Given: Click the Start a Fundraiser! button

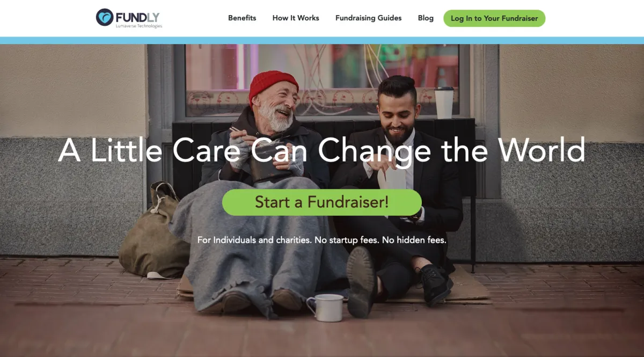Looking at the screenshot, I should point(322,202).
